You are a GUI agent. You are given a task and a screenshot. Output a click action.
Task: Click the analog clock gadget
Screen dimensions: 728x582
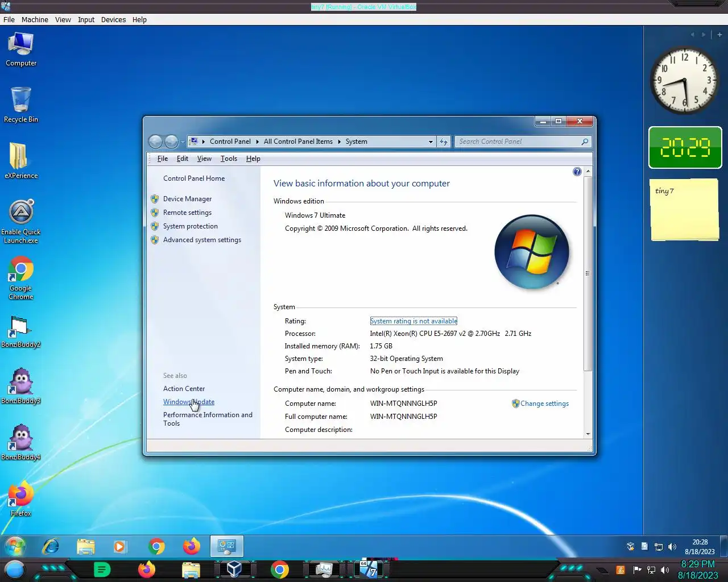(x=684, y=80)
